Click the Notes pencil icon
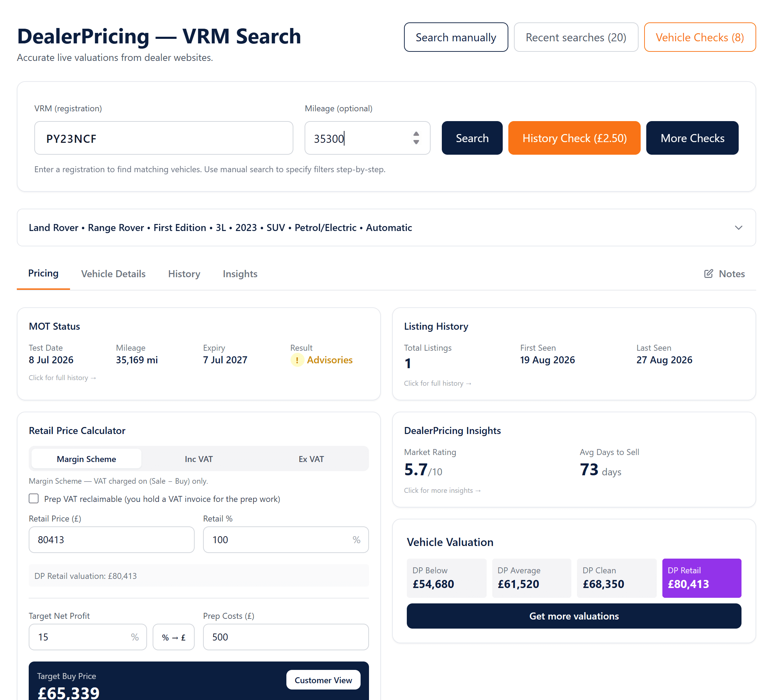The width and height of the screenshot is (773, 700). (708, 274)
